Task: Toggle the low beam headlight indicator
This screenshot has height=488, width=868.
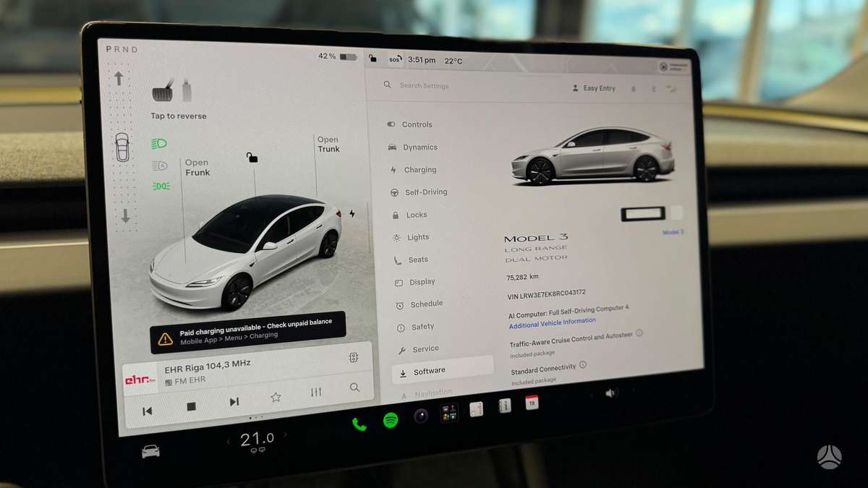Action: (x=159, y=144)
